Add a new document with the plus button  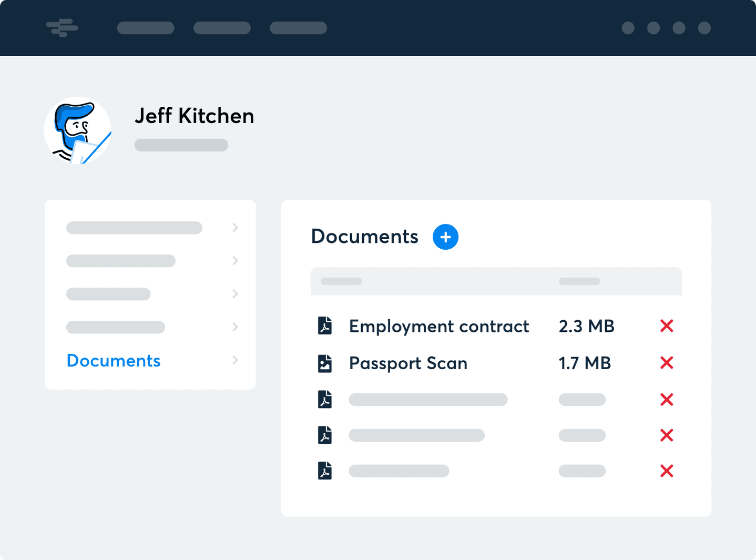pos(445,237)
